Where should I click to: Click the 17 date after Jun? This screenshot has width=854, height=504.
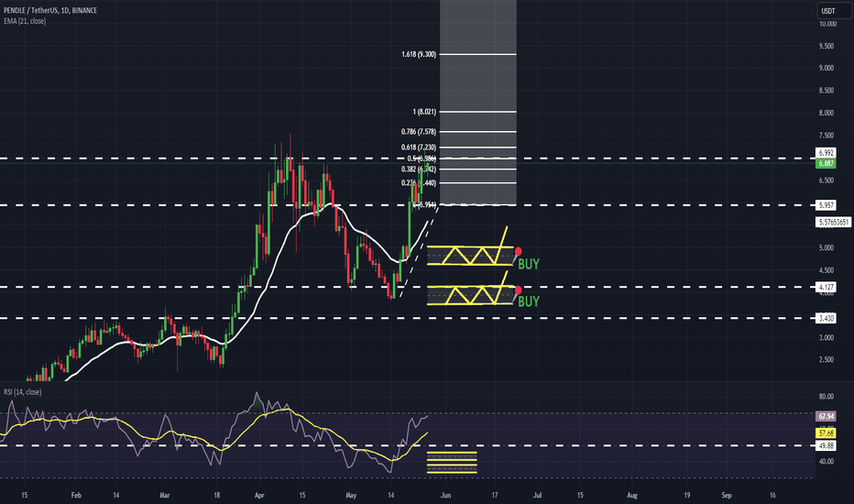pos(495,495)
